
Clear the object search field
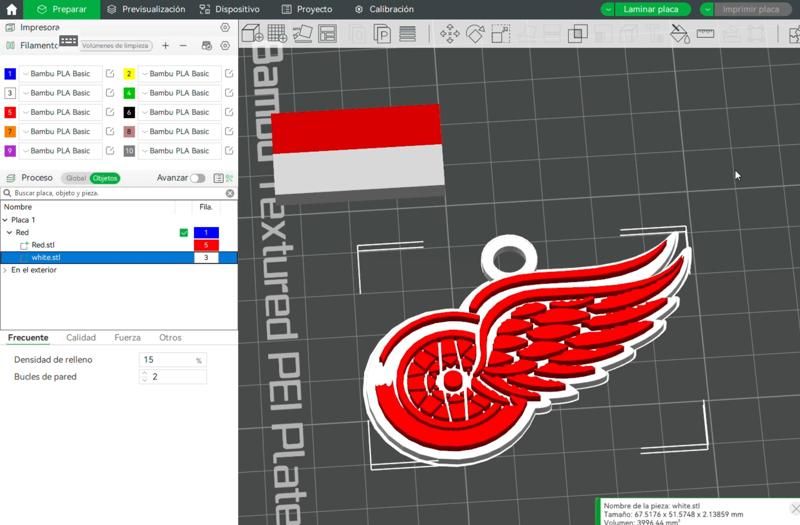(230, 193)
